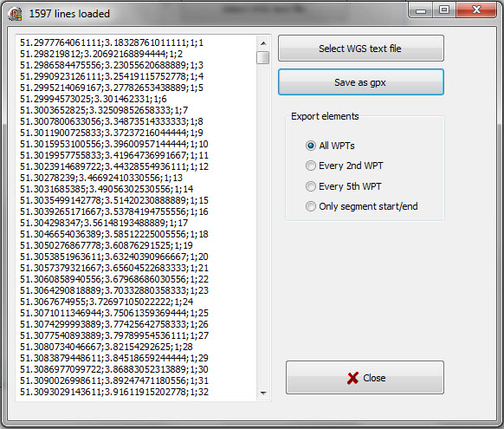Click the line ending with ;1;8
Viewport: 504px width, 429px height.
[112, 121]
